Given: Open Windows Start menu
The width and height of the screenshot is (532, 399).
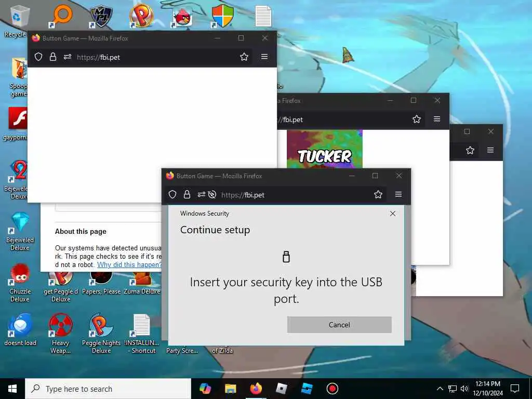Looking at the screenshot, I should coord(12,389).
